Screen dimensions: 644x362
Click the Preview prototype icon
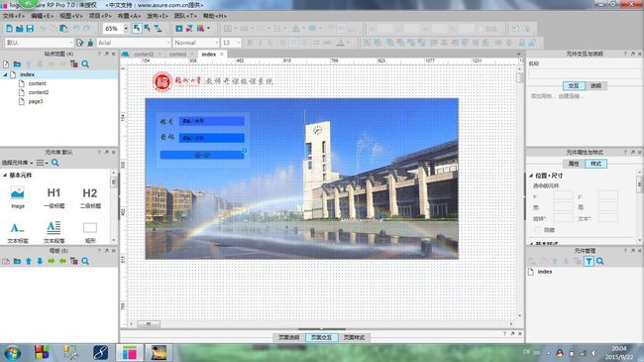coord(179,29)
